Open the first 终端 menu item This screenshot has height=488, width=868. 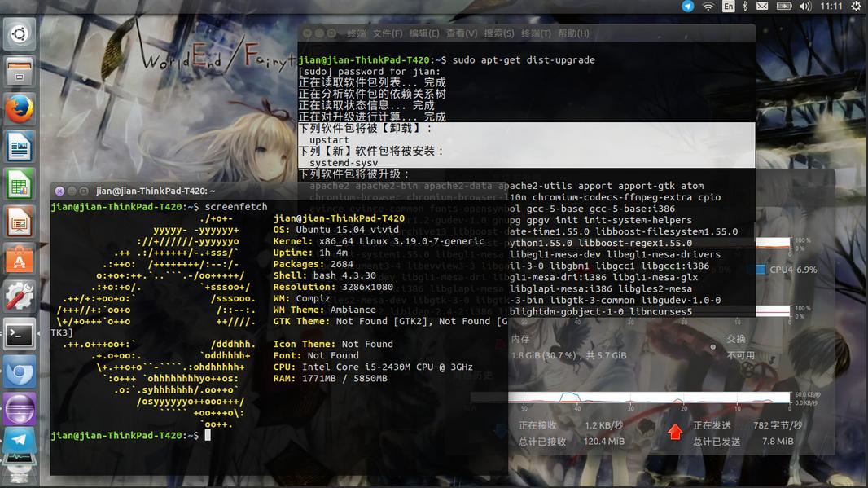point(357,33)
